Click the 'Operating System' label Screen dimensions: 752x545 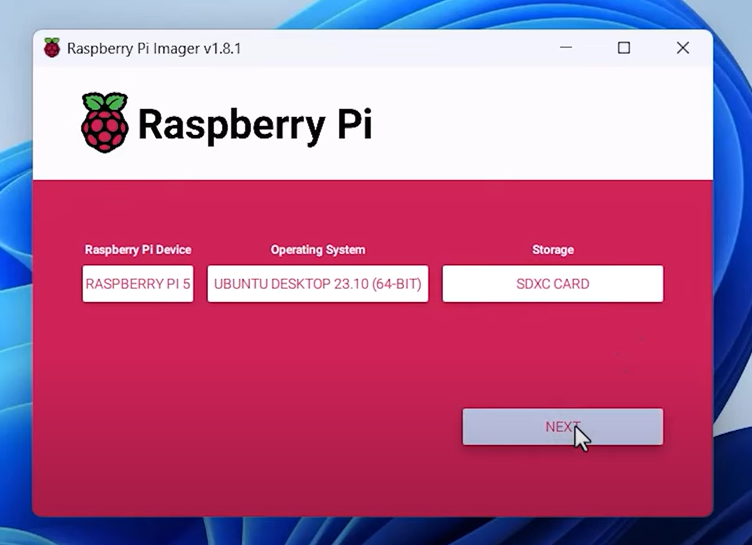(x=318, y=249)
